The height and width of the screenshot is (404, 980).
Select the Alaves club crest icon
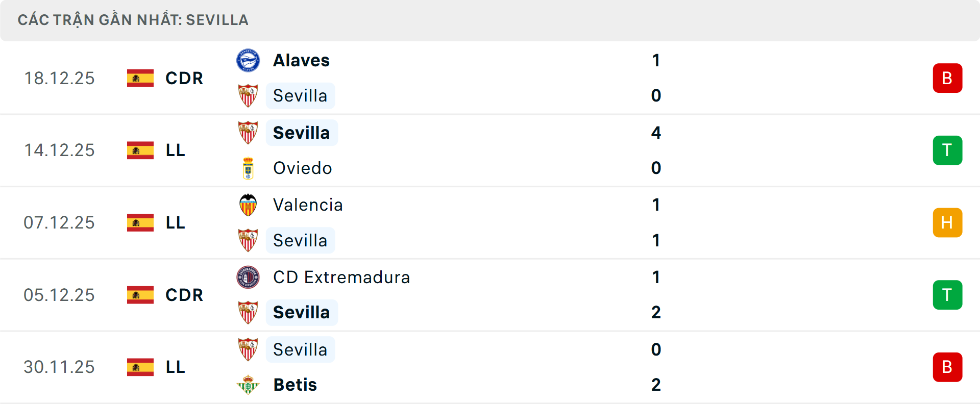pyautogui.click(x=249, y=60)
